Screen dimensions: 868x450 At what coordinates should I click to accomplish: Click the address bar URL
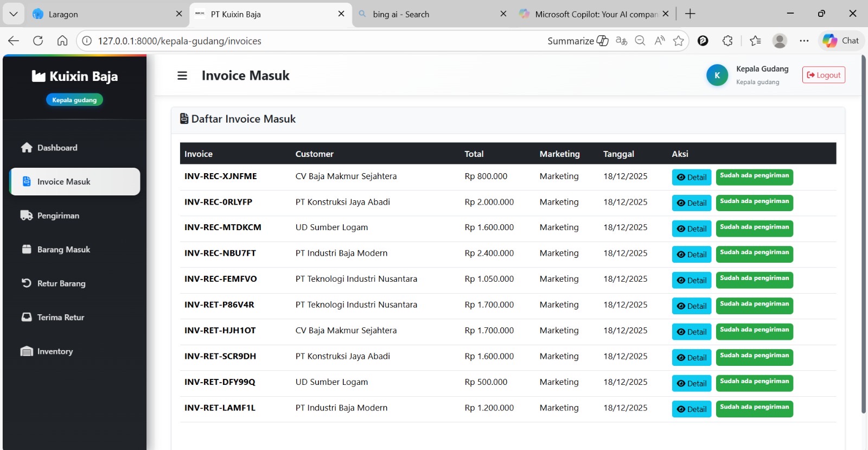(x=180, y=41)
